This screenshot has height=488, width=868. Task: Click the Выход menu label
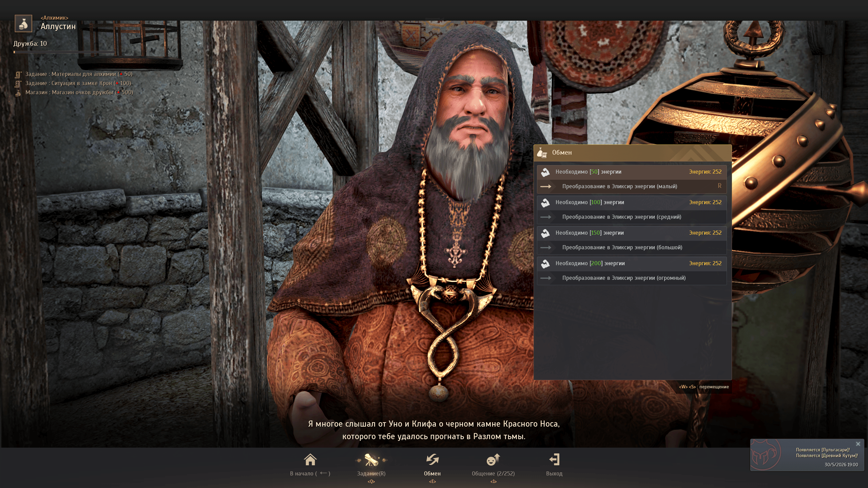pyautogui.click(x=554, y=473)
